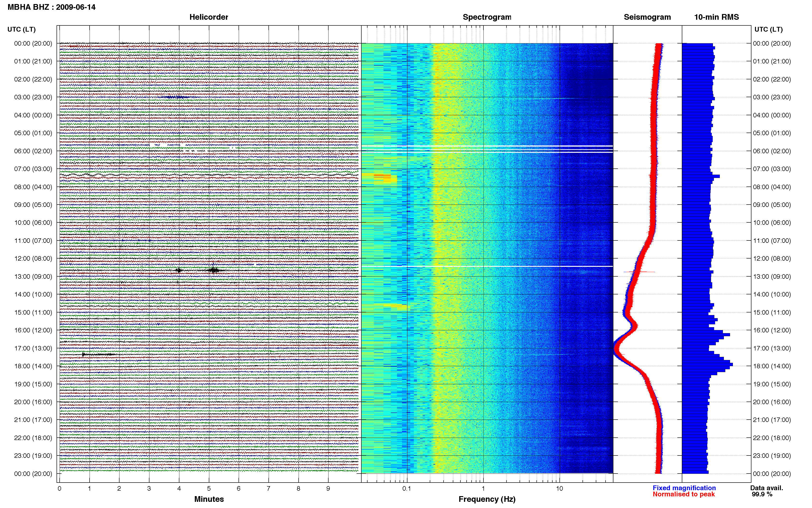The height and width of the screenshot is (508, 812).
Task: Click the right 'UTC (LT)' axis header
Action: click(x=768, y=29)
